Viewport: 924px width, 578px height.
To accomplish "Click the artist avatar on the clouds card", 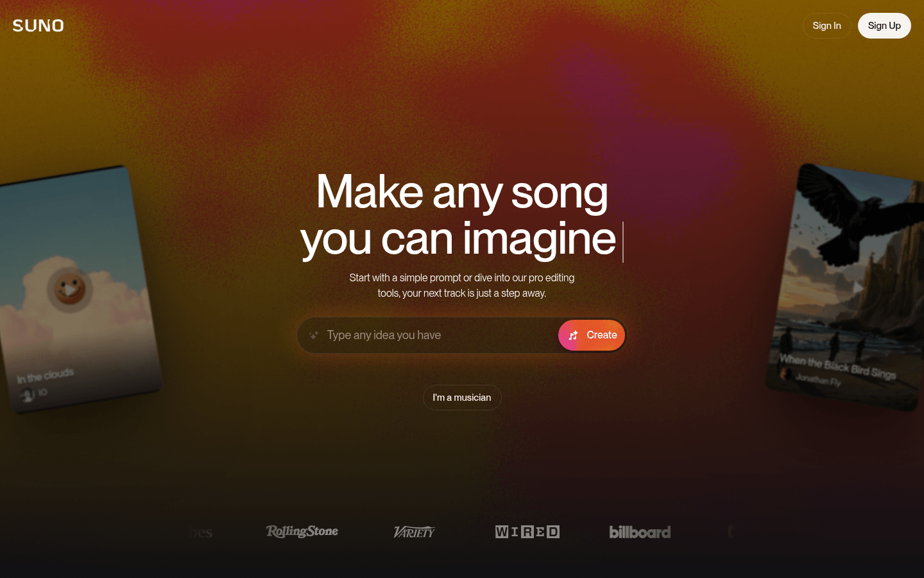I will 27,395.
